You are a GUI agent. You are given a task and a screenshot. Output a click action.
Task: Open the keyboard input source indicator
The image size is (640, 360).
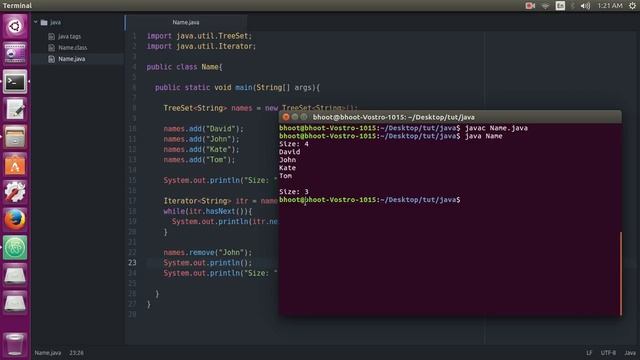point(560,6)
